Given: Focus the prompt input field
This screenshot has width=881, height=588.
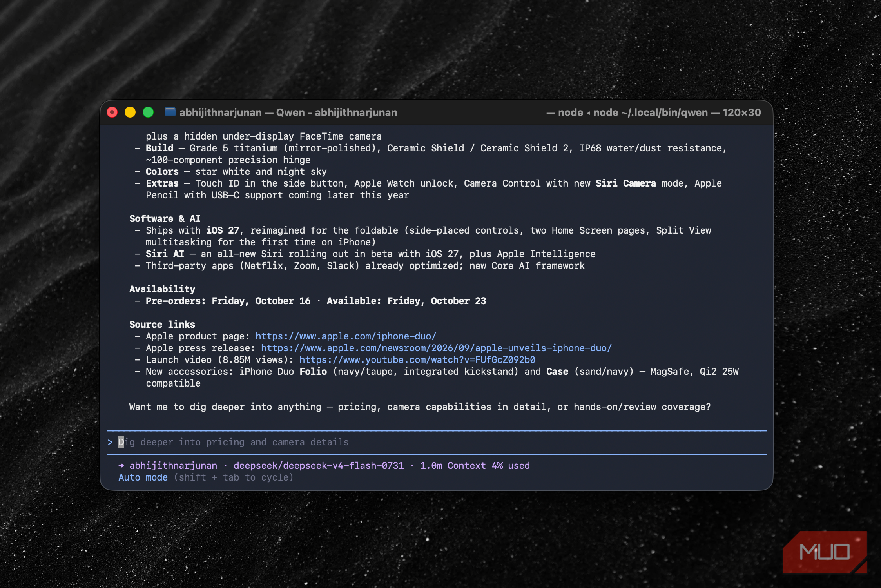Looking at the screenshot, I should [x=437, y=442].
